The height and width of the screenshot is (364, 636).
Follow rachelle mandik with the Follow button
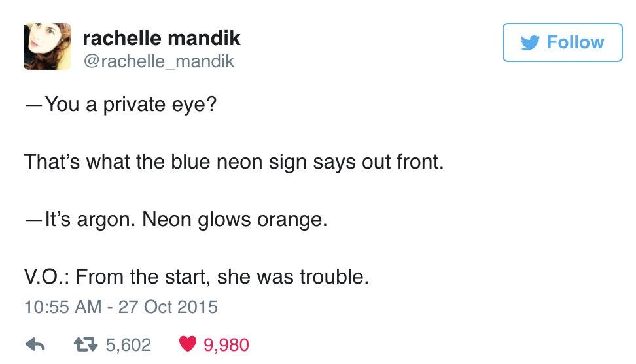point(562,42)
